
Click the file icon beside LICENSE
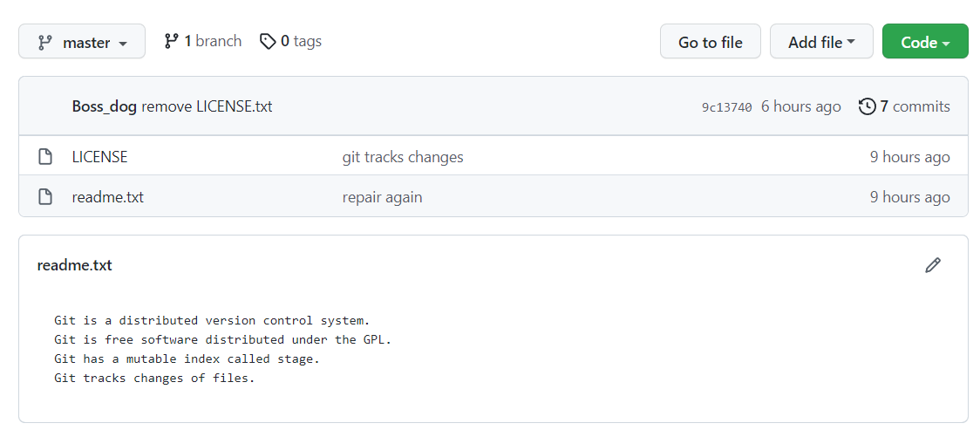45,157
